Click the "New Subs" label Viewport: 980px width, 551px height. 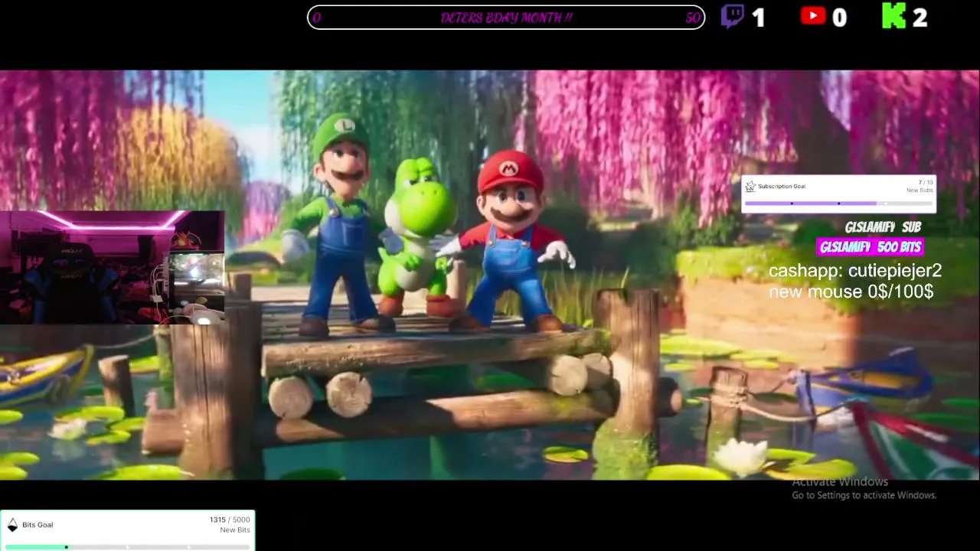(x=920, y=191)
